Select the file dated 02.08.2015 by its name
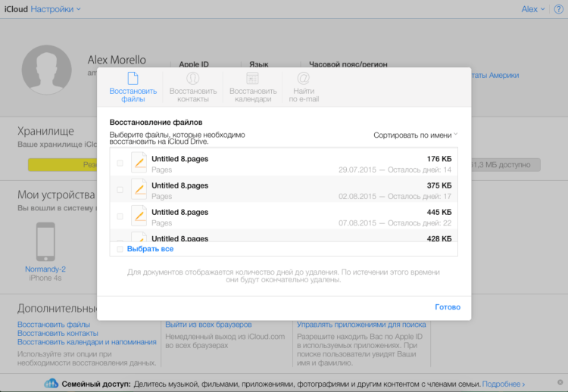The width and height of the screenshot is (568, 392). coord(179,185)
